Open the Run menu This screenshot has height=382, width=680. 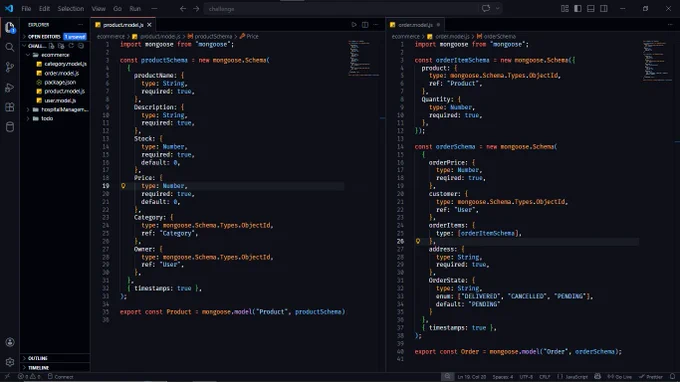coord(135,9)
